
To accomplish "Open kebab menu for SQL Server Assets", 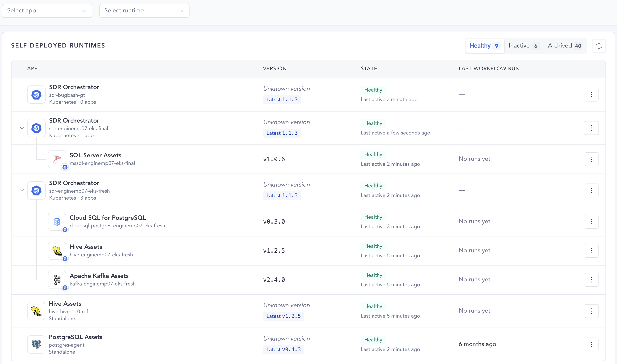I will (x=591, y=159).
